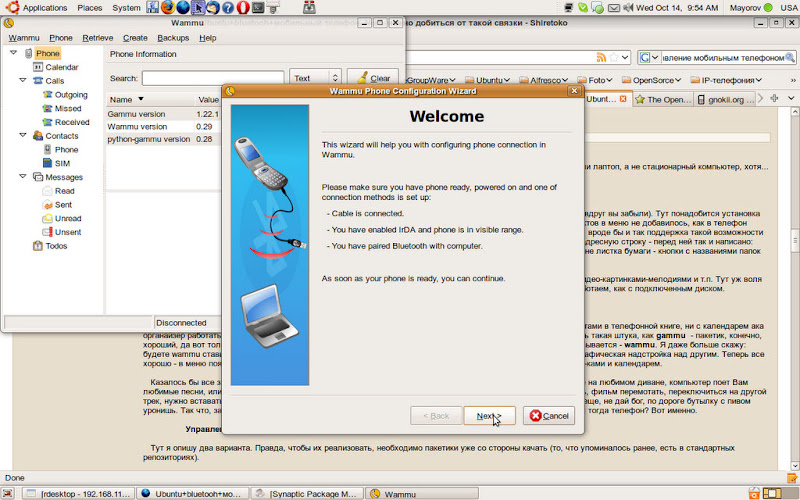Open the Help launcher question mark icon
Image resolution: width=800 pixels, height=500 pixels.
tap(228, 7)
